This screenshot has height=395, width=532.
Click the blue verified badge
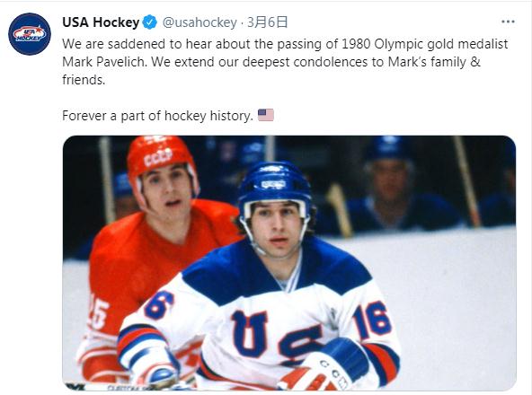(149, 22)
